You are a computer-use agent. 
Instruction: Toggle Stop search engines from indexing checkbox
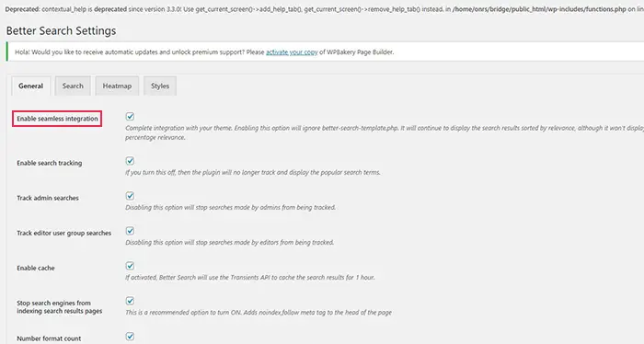tap(130, 301)
